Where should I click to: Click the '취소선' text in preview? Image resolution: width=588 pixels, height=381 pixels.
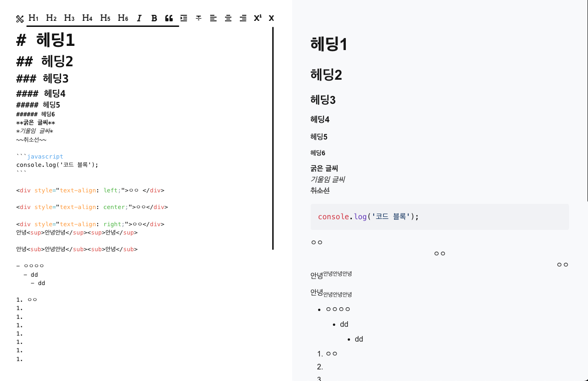click(x=320, y=190)
